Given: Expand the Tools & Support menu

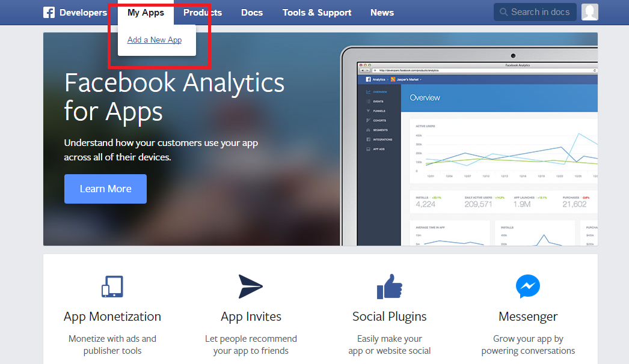Looking at the screenshot, I should (316, 13).
